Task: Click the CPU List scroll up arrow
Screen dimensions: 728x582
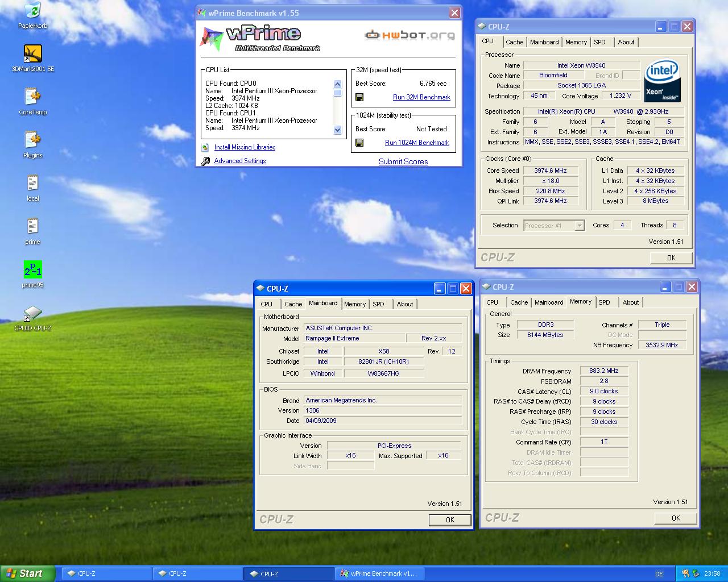Action: click(338, 84)
